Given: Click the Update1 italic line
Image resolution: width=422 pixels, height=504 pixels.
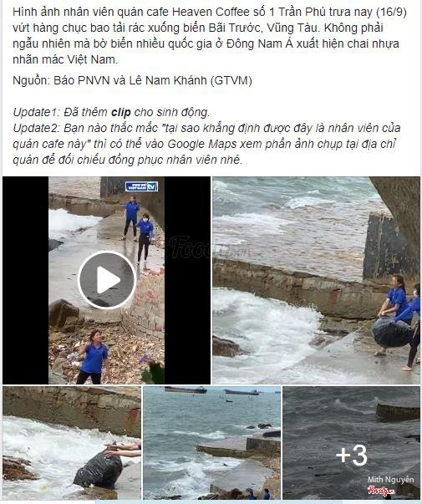Looking at the screenshot, I should click(111, 113).
